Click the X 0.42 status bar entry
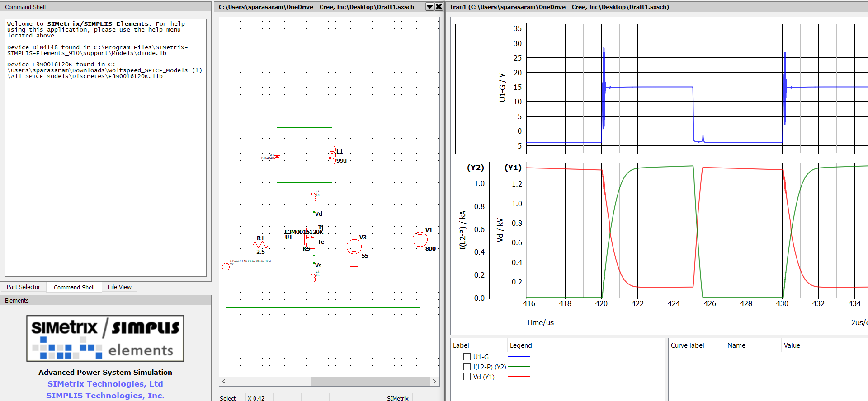The image size is (868, 401). click(256, 398)
